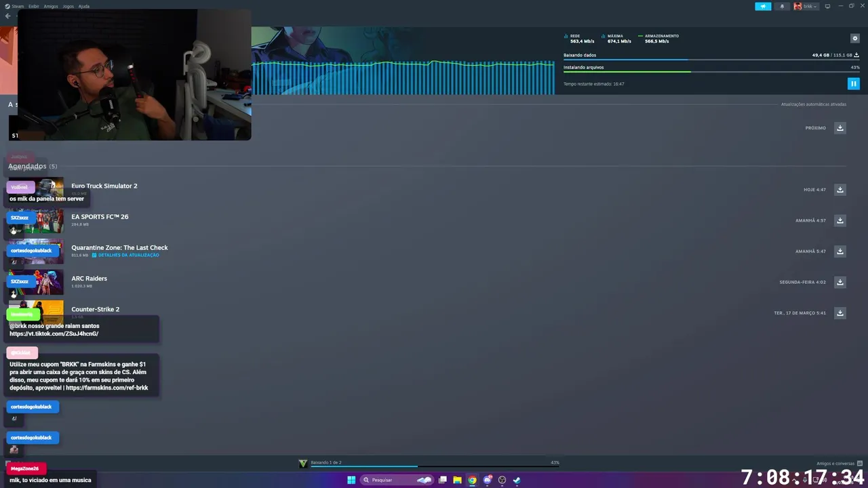
Task: Click Atualizações automáticas ativadas text
Action: pyautogui.click(x=813, y=104)
